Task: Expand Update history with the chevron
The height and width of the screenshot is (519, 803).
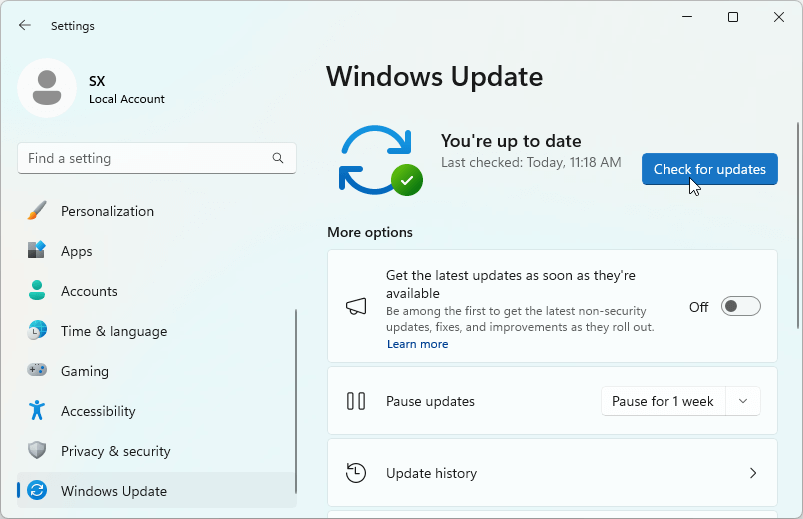Action: click(753, 473)
